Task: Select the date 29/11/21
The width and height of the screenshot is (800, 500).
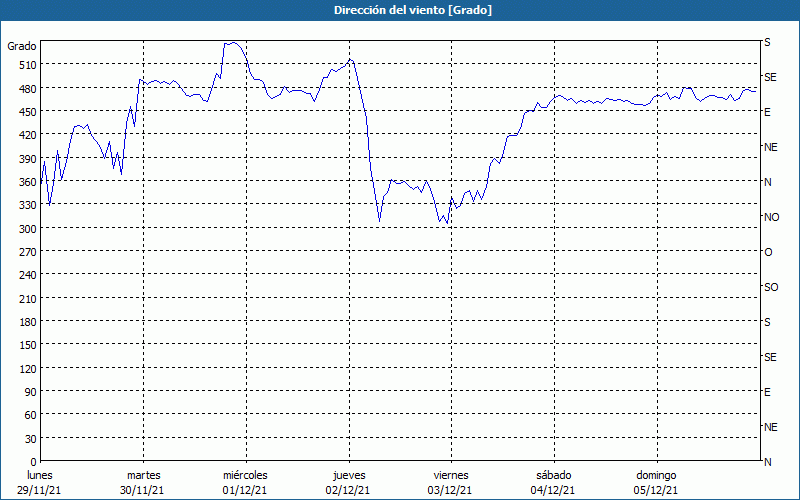Action: [x=39, y=490]
